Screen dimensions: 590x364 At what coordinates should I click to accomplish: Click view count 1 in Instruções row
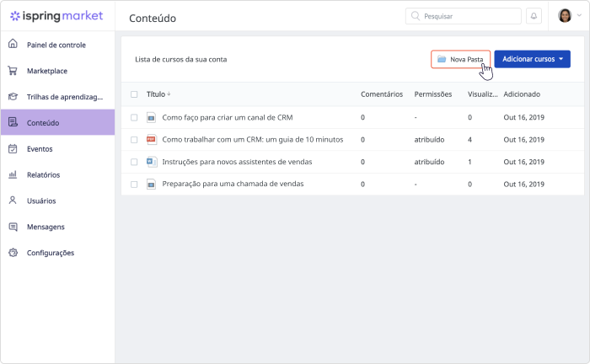coord(469,162)
